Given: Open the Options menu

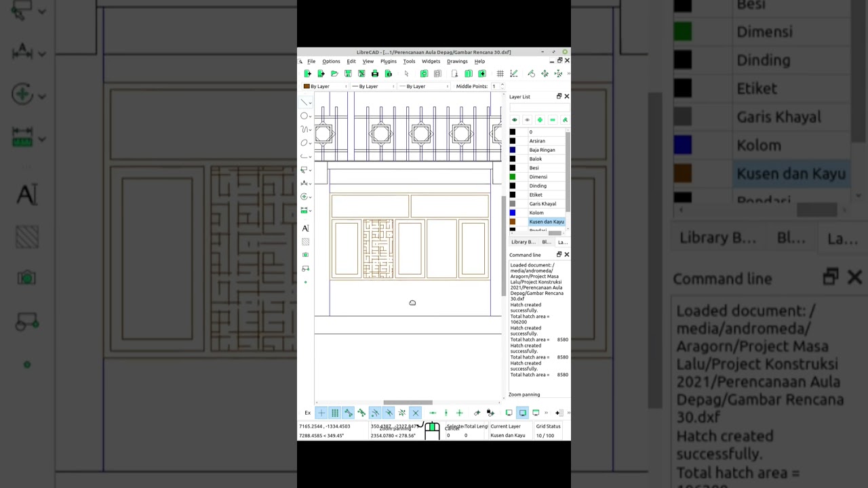Looking at the screenshot, I should click(x=331, y=61).
